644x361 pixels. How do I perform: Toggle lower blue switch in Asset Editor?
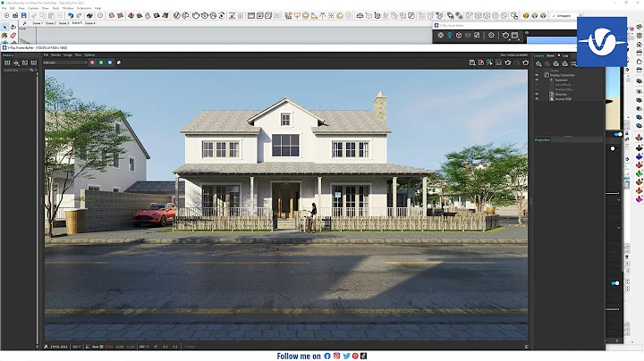click(615, 283)
